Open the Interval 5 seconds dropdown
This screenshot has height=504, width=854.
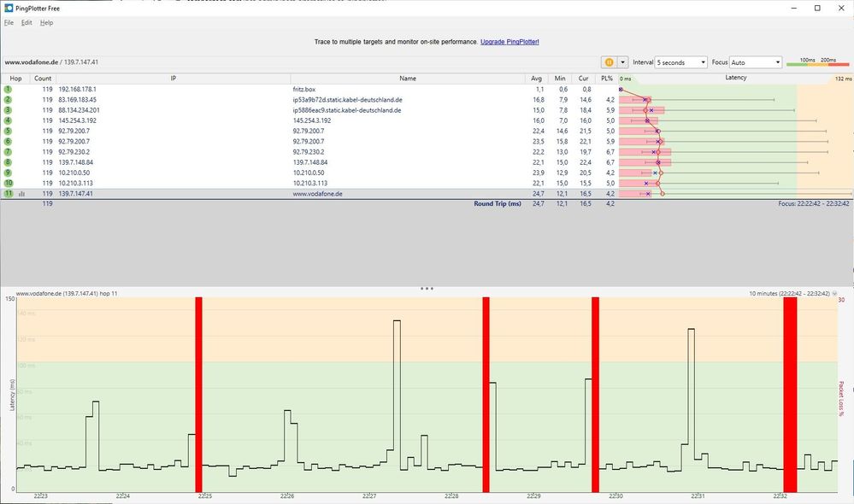680,62
